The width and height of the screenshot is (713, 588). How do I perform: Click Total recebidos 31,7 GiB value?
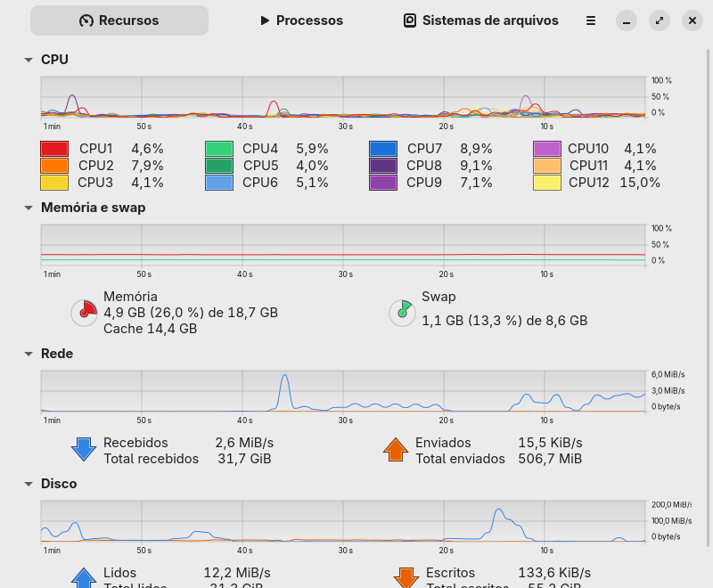(x=244, y=459)
